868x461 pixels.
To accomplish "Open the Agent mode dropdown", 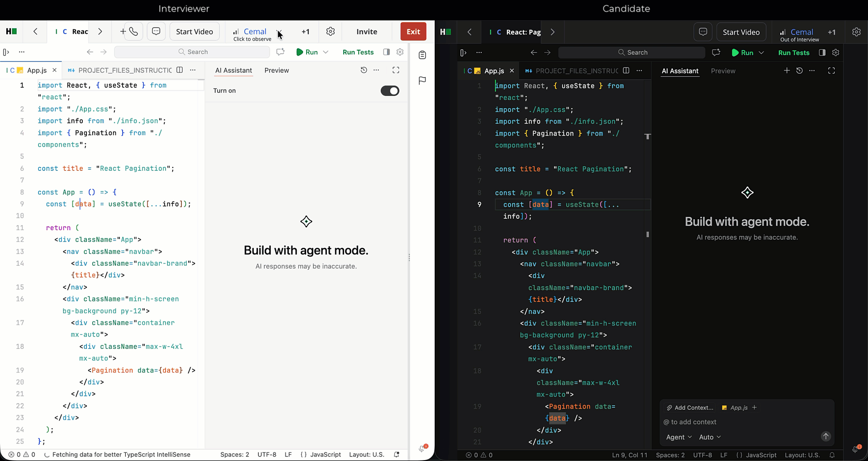I will point(678,437).
